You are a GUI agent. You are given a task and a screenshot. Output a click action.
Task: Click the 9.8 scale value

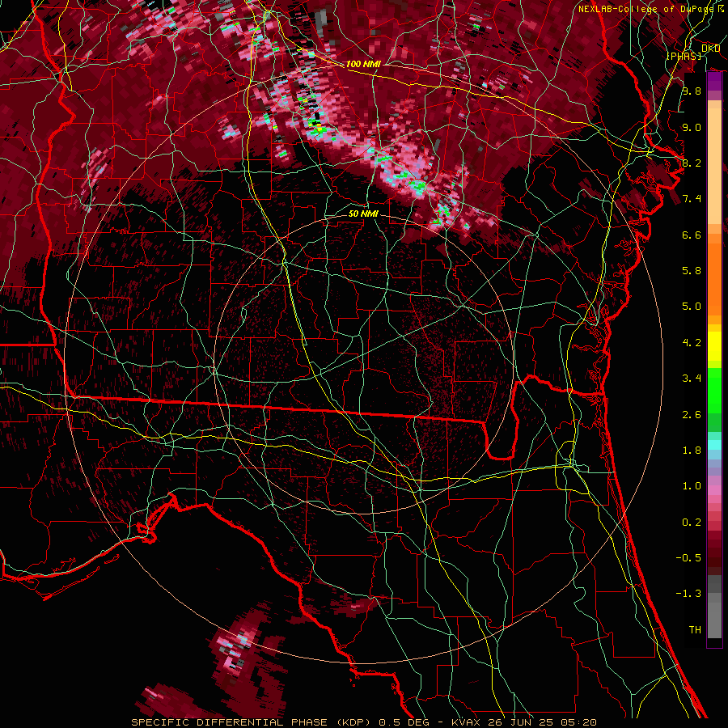coord(692,91)
